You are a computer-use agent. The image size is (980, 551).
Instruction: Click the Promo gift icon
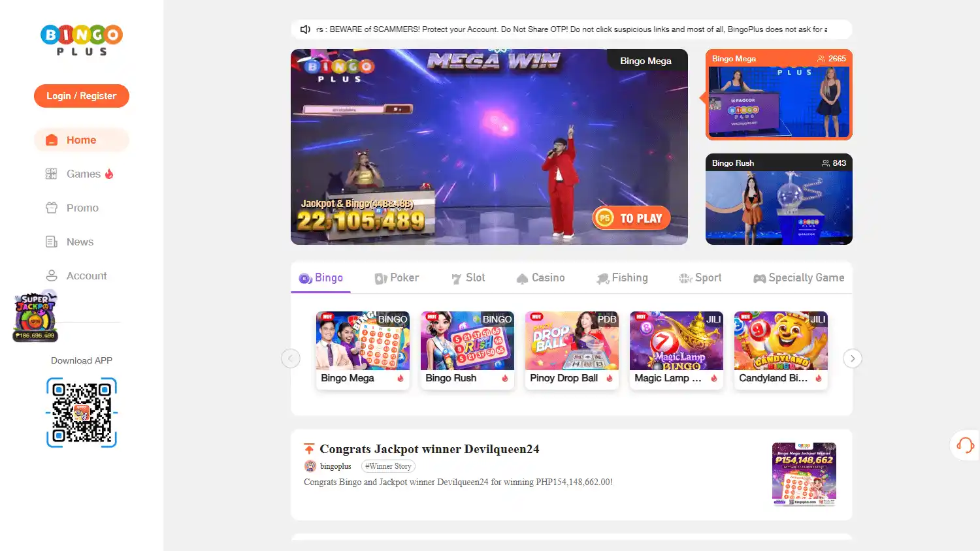point(52,208)
